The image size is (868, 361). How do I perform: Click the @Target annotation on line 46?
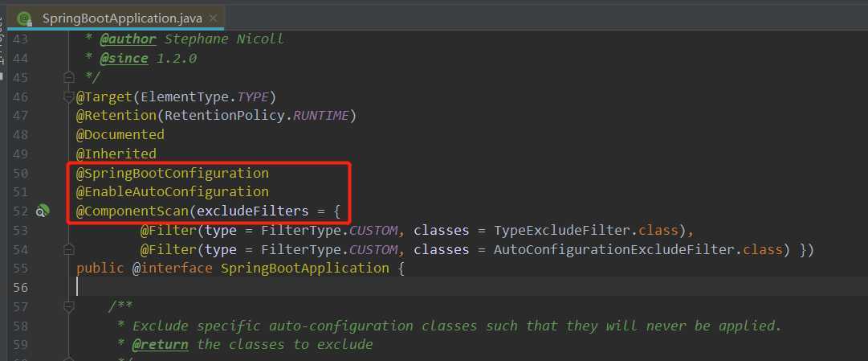coord(104,97)
